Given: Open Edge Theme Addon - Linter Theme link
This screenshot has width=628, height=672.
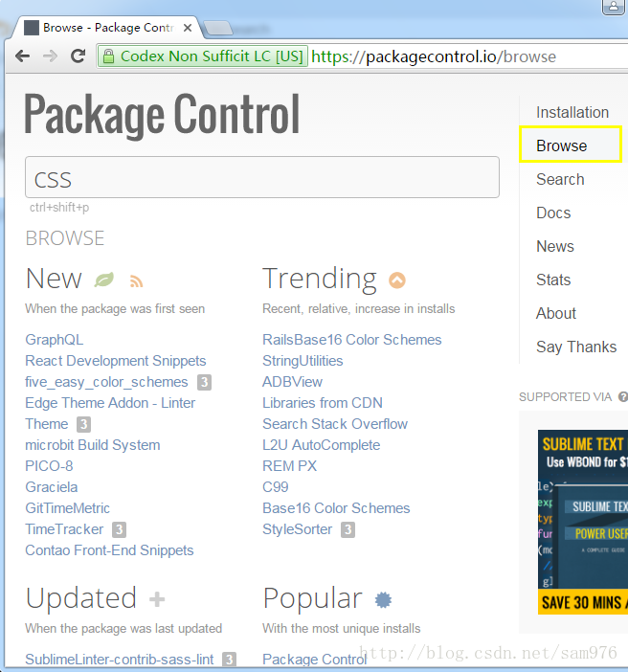Looking at the screenshot, I should tap(110, 414).
